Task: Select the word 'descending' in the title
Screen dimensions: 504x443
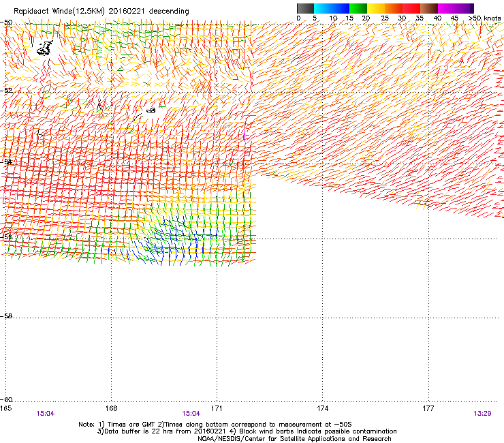Action: coord(169,12)
